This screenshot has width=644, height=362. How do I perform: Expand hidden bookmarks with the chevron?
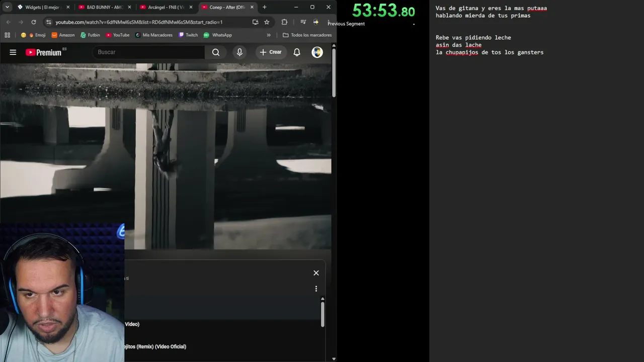coord(269,35)
